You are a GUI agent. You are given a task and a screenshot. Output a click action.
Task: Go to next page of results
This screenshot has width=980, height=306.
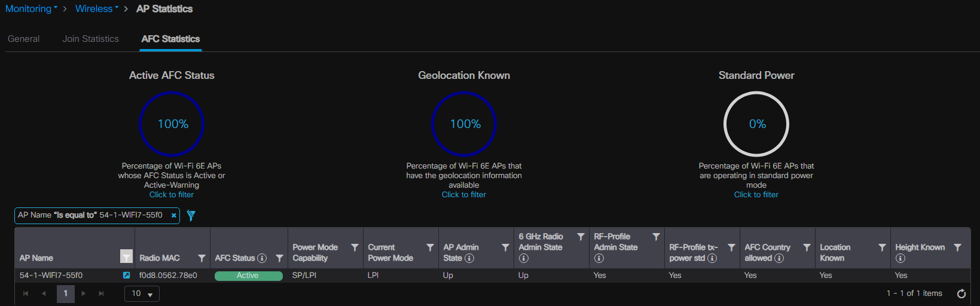(x=84, y=293)
